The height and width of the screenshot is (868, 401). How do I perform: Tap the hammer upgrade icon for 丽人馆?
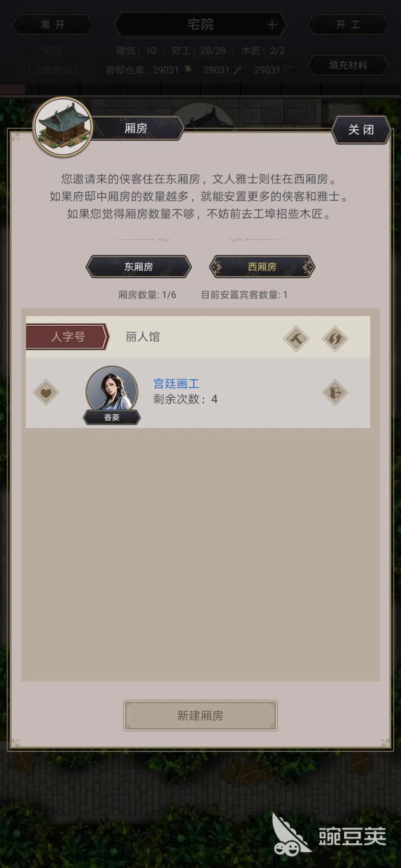[x=296, y=338]
